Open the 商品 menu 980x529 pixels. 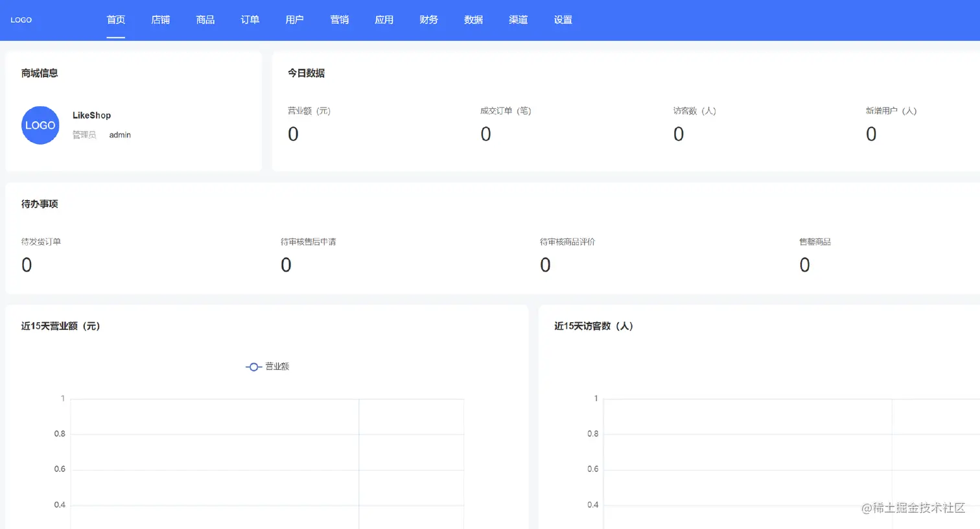[x=205, y=20]
